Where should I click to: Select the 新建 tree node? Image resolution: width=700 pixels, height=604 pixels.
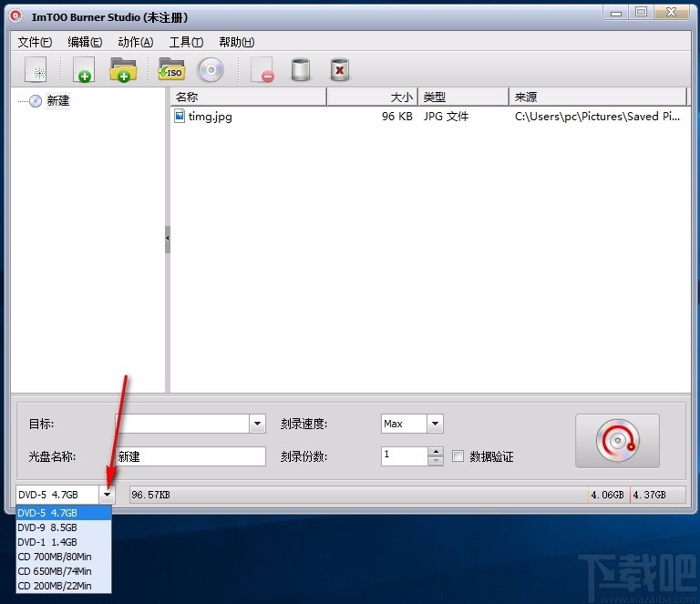point(58,101)
